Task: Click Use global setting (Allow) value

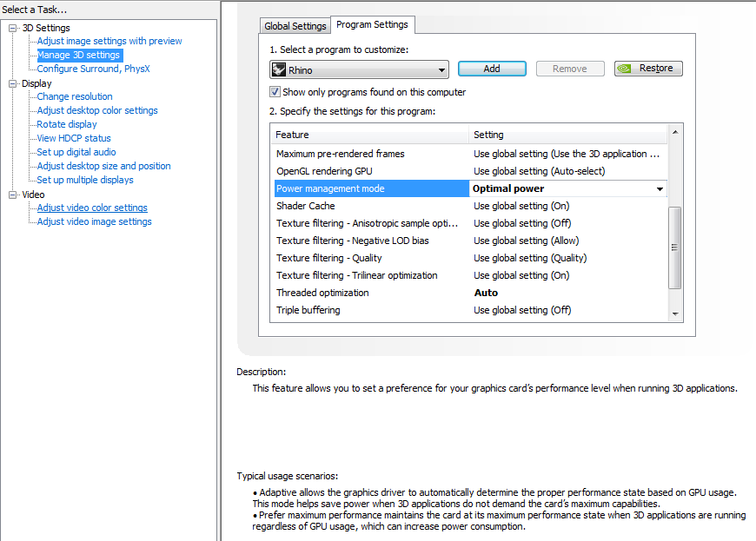Action: pos(526,241)
